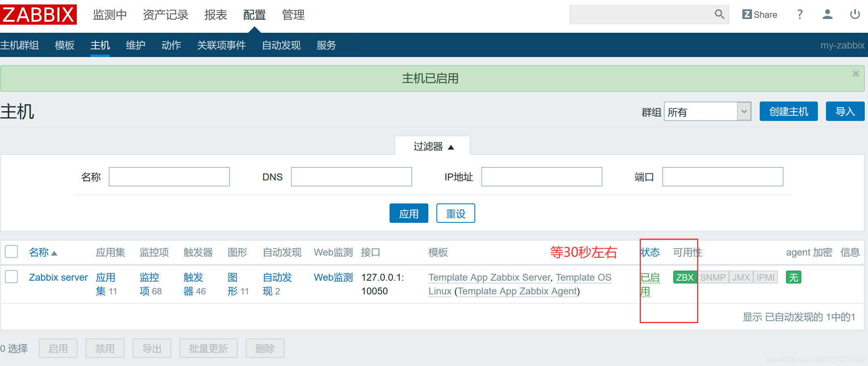Go to 动作 submenu
Image resolution: width=868 pixels, height=366 pixels.
[171, 45]
